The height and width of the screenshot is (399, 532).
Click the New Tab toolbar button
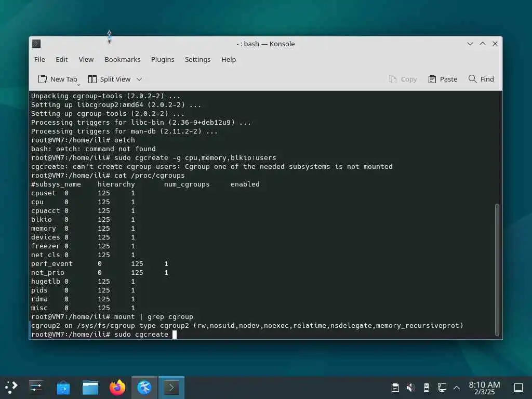point(58,79)
